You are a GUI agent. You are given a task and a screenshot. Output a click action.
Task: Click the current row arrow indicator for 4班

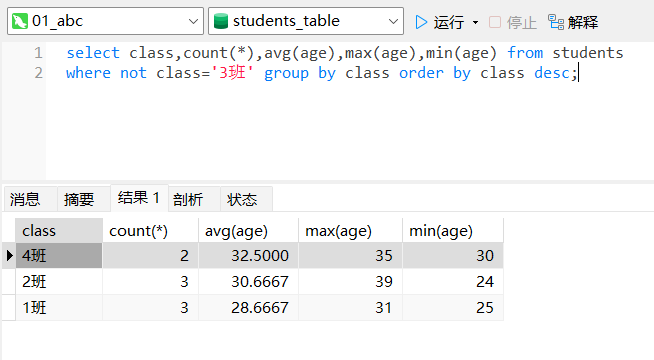9,255
